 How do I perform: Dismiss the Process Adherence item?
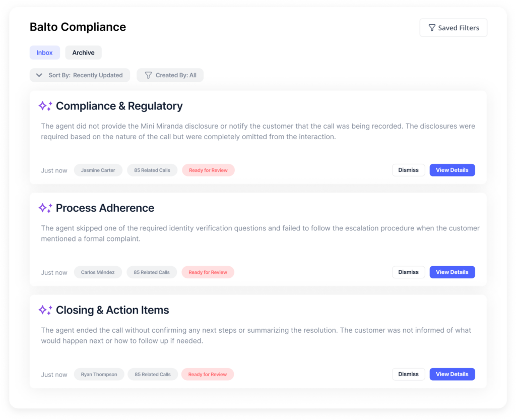408,272
